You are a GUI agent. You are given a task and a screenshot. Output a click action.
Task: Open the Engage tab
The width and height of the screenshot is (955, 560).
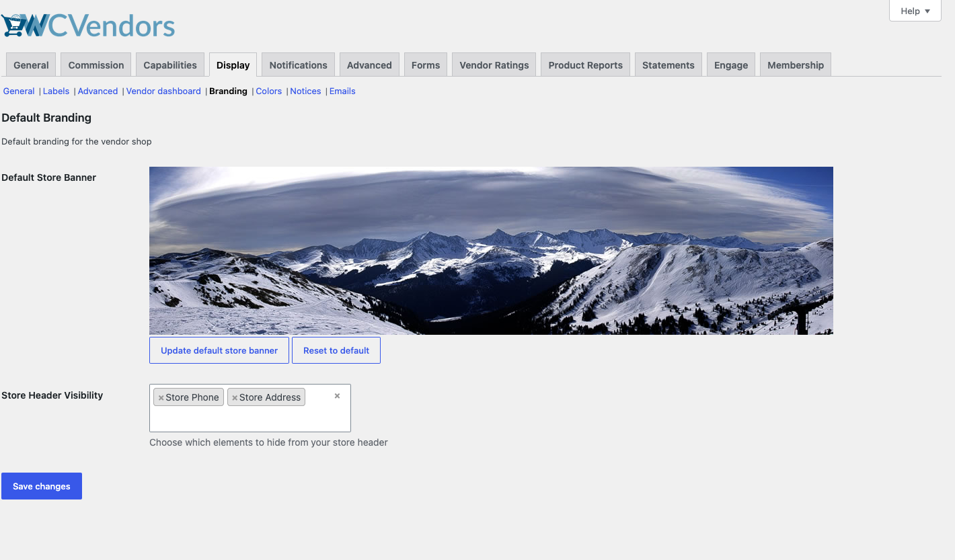click(731, 65)
